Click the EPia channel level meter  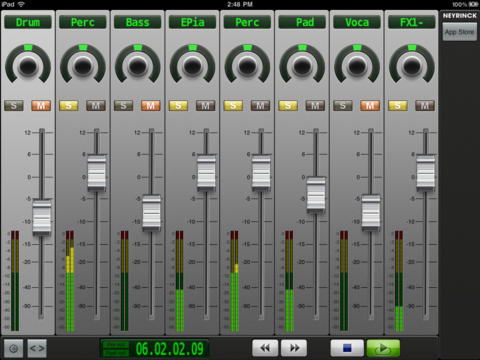(x=179, y=281)
